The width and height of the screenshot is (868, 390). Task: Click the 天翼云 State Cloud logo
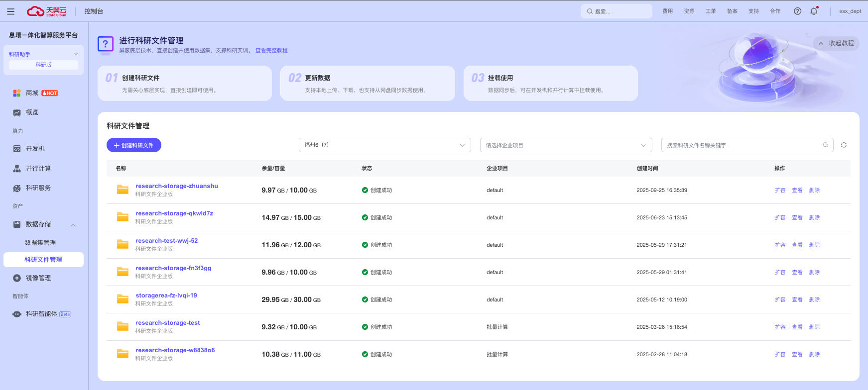tap(47, 11)
